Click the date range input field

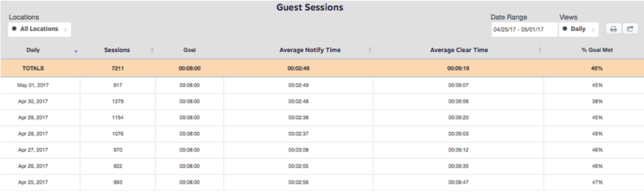click(x=524, y=29)
